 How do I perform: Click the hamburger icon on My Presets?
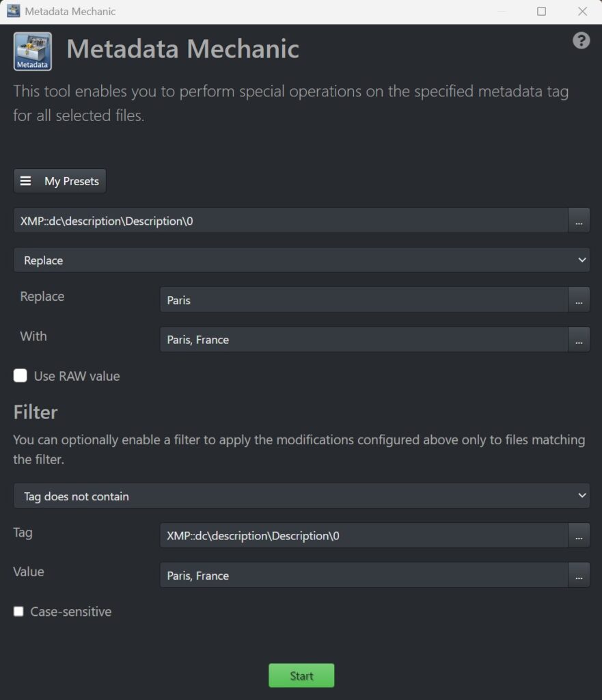26,180
